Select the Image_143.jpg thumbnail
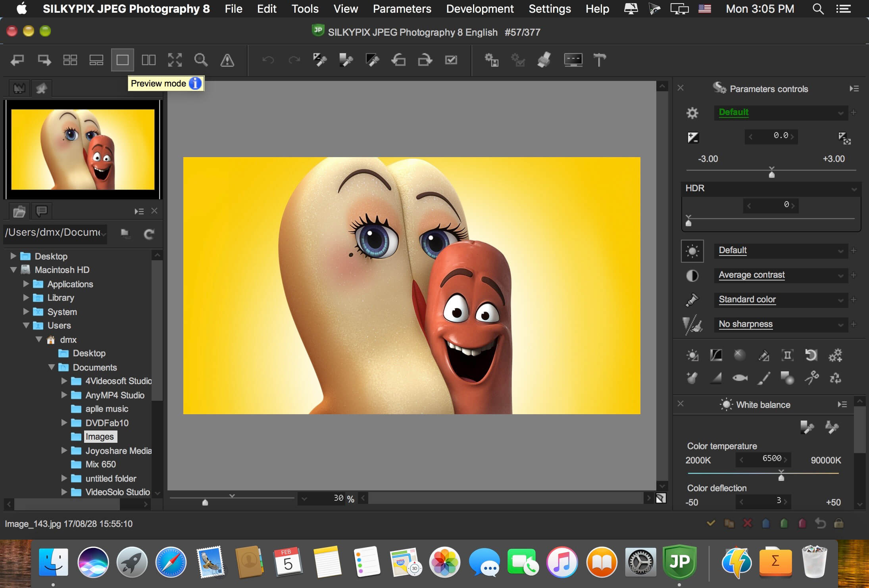The image size is (869, 588). (x=84, y=150)
